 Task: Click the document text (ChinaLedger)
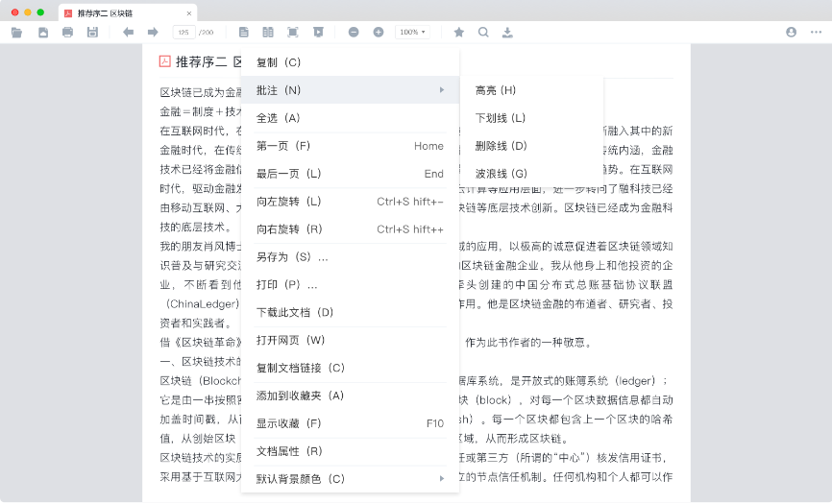[202, 304]
